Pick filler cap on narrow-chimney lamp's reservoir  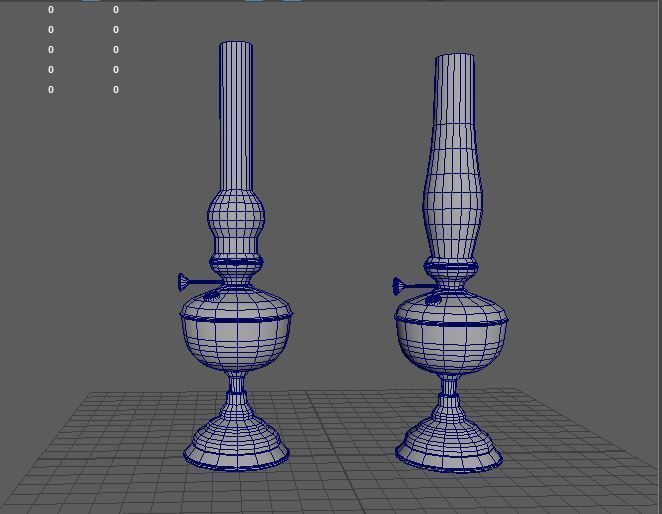point(212,296)
